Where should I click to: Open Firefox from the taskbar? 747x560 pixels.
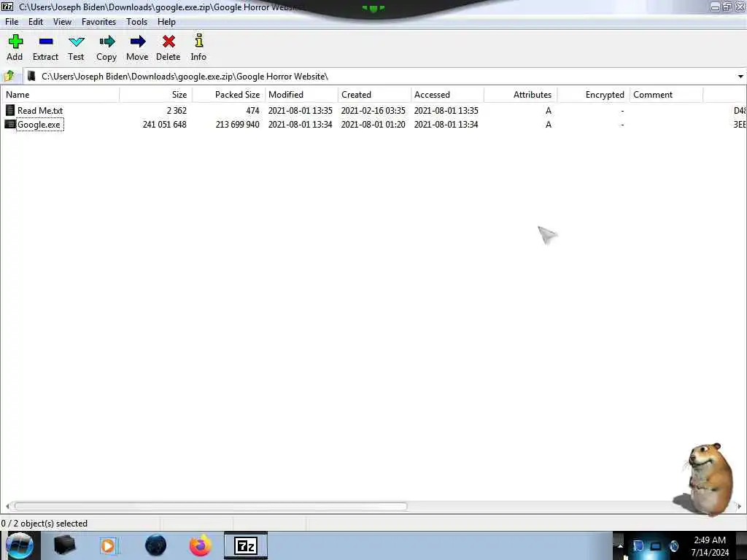201,545
